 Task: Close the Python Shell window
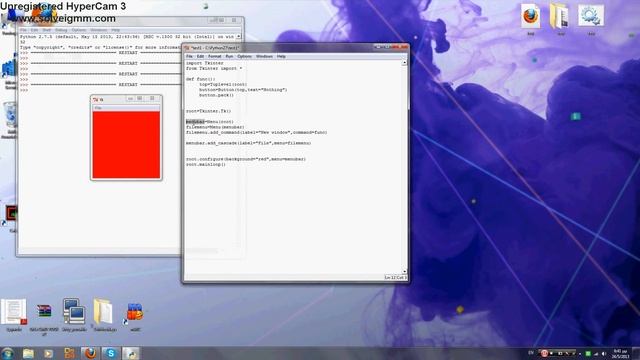(234, 20)
